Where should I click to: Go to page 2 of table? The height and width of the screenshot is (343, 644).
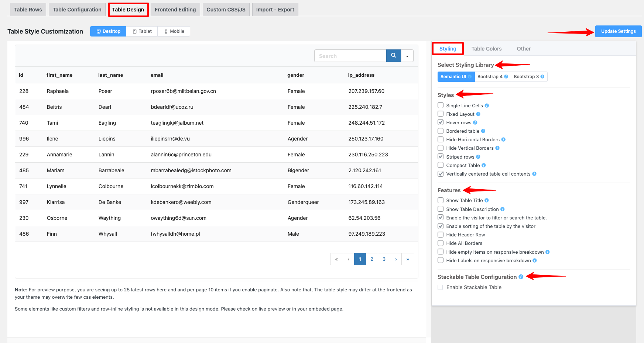pos(372,259)
